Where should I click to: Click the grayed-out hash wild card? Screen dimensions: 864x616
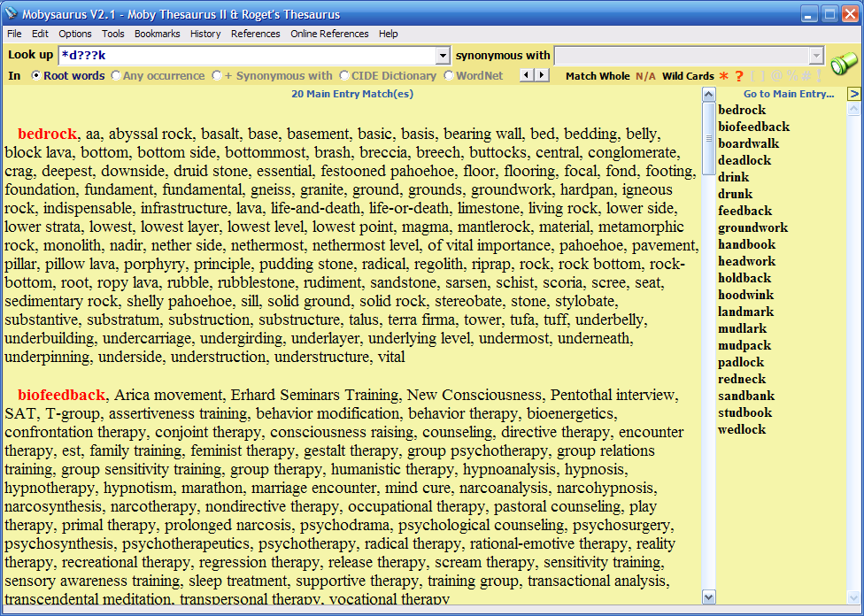click(x=806, y=76)
